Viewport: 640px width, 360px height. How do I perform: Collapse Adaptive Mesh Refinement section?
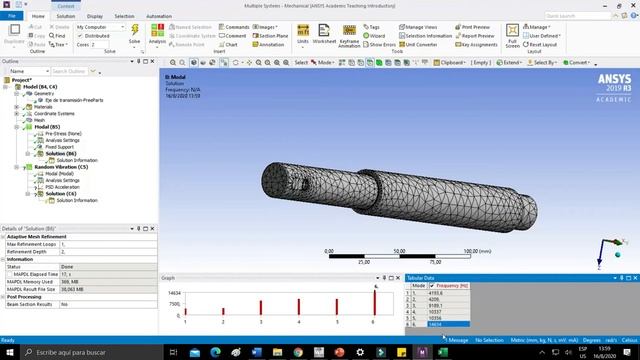3,237
